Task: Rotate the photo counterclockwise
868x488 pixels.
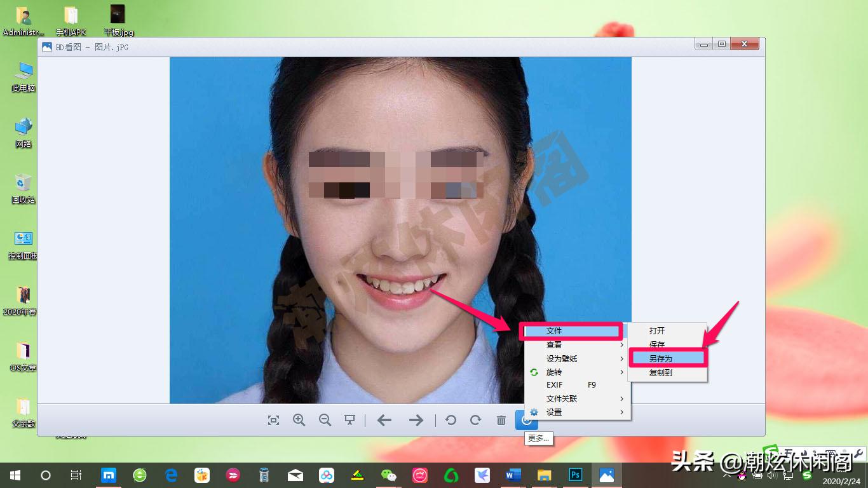Action: 450,420
